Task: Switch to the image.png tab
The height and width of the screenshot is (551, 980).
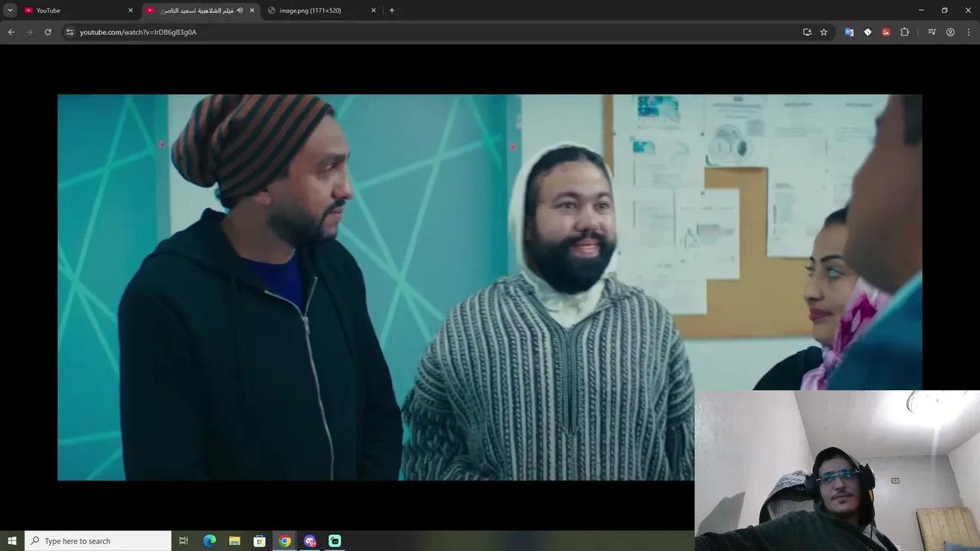Action: (322, 10)
